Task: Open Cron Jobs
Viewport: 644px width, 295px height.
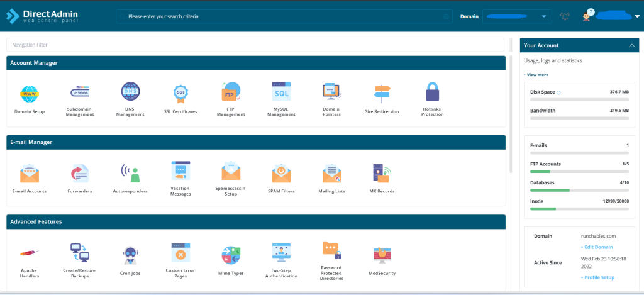Action: (x=130, y=255)
